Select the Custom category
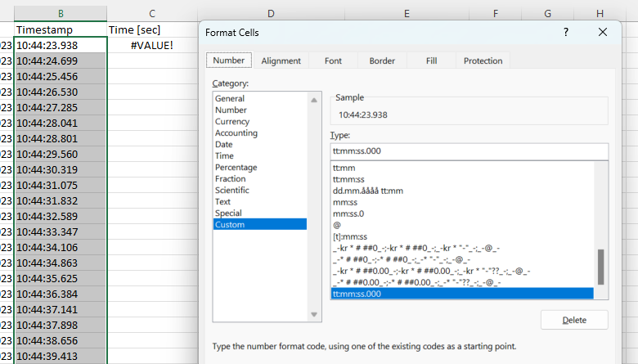 (260, 224)
